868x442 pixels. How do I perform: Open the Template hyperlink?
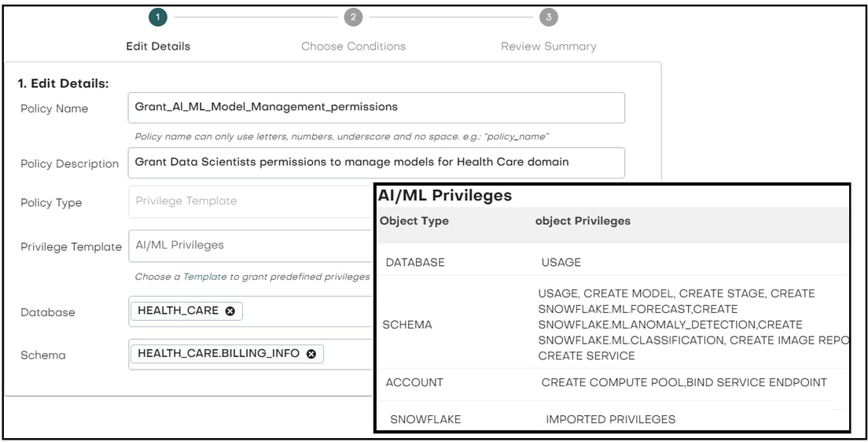coord(205,276)
